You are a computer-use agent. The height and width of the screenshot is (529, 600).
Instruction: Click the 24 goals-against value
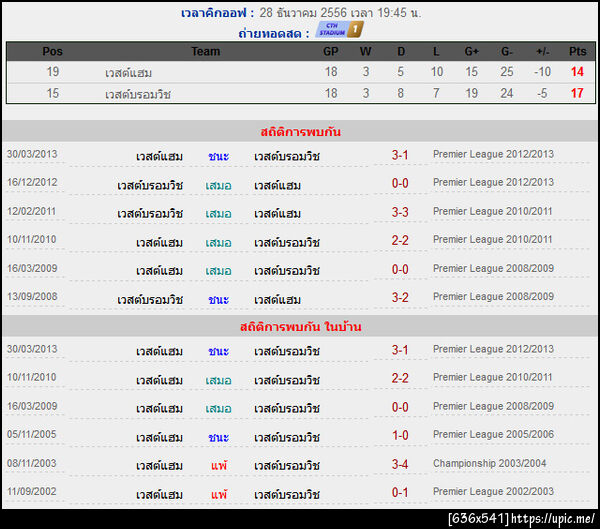click(x=507, y=93)
